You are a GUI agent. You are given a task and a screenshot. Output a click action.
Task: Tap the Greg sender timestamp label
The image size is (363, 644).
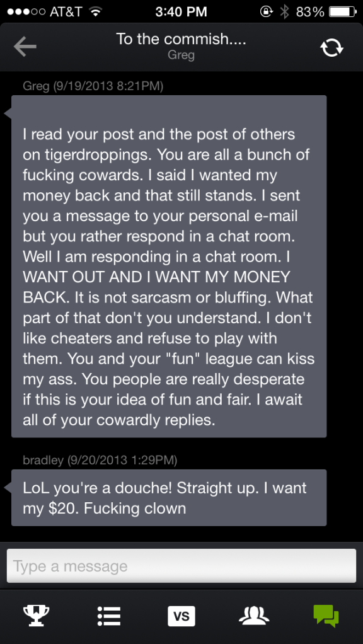coord(93,86)
